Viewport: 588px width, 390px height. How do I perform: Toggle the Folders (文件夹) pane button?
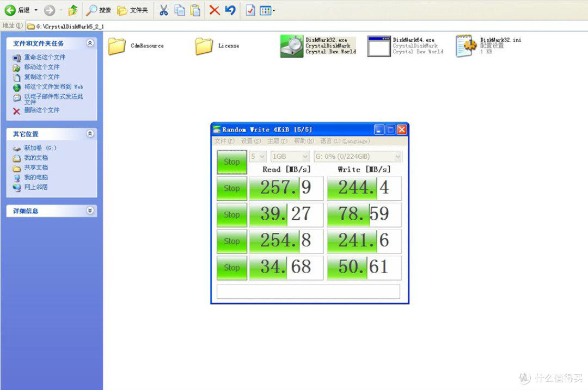point(132,10)
